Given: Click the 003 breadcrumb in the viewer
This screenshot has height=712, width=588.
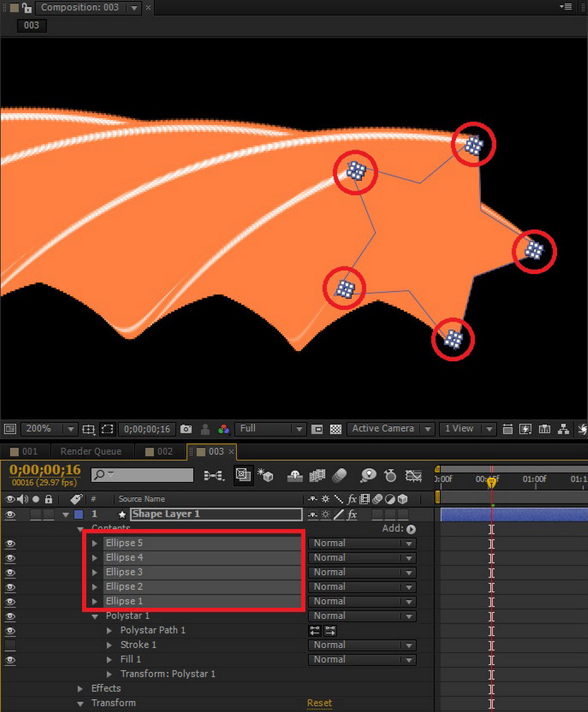Looking at the screenshot, I should 31,25.
